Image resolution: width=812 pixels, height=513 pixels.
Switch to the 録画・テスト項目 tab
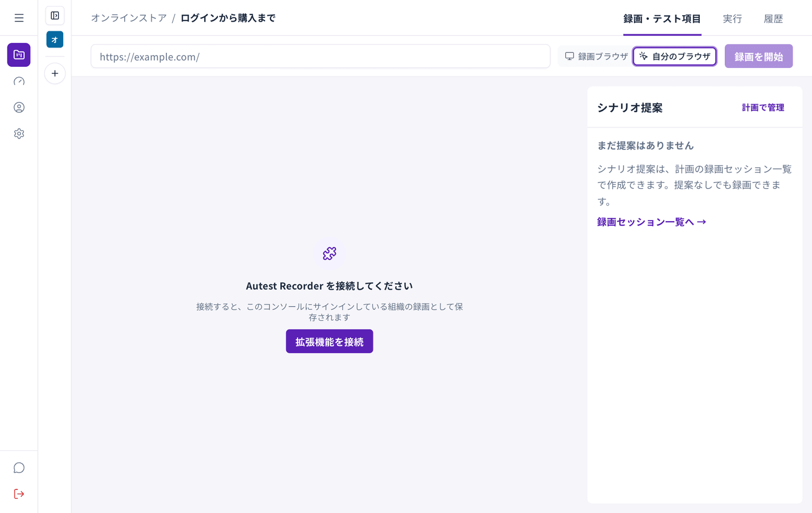coord(662,19)
